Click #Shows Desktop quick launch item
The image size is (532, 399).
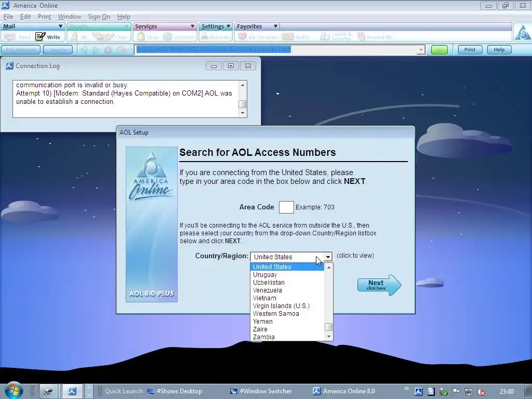[x=175, y=391]
